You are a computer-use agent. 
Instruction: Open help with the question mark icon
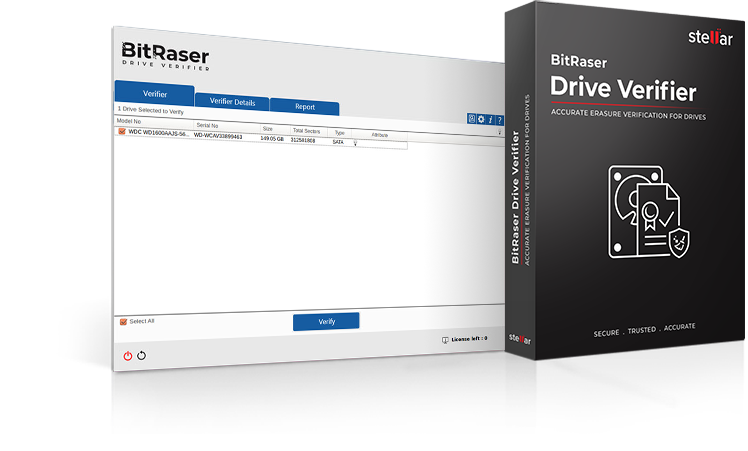[499, 120]
